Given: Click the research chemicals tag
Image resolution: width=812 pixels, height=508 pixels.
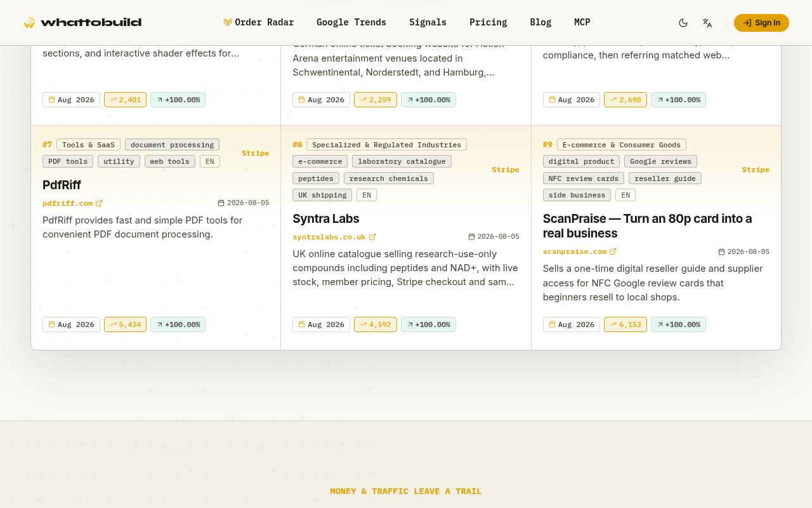Looking at the screenshot, I should 388,178.
